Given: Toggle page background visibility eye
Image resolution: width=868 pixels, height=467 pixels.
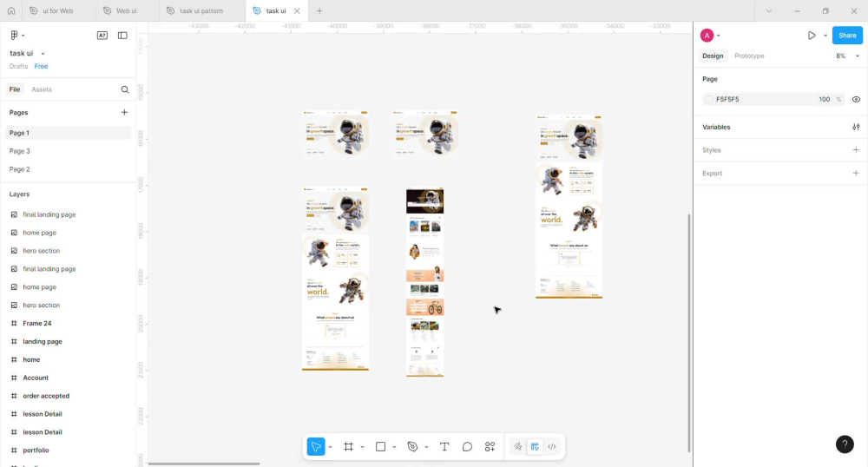Looking at the screenshot, I should click(856, 100).
